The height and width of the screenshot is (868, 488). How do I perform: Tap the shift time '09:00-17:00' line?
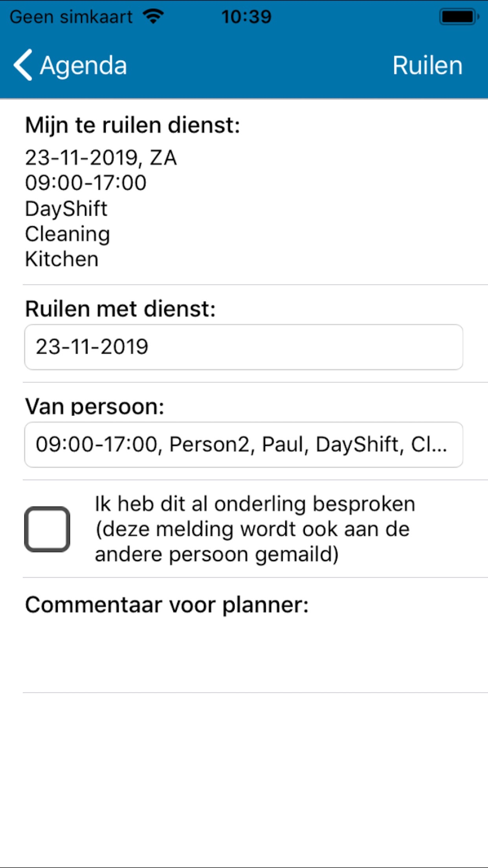(x=86, y=183)
